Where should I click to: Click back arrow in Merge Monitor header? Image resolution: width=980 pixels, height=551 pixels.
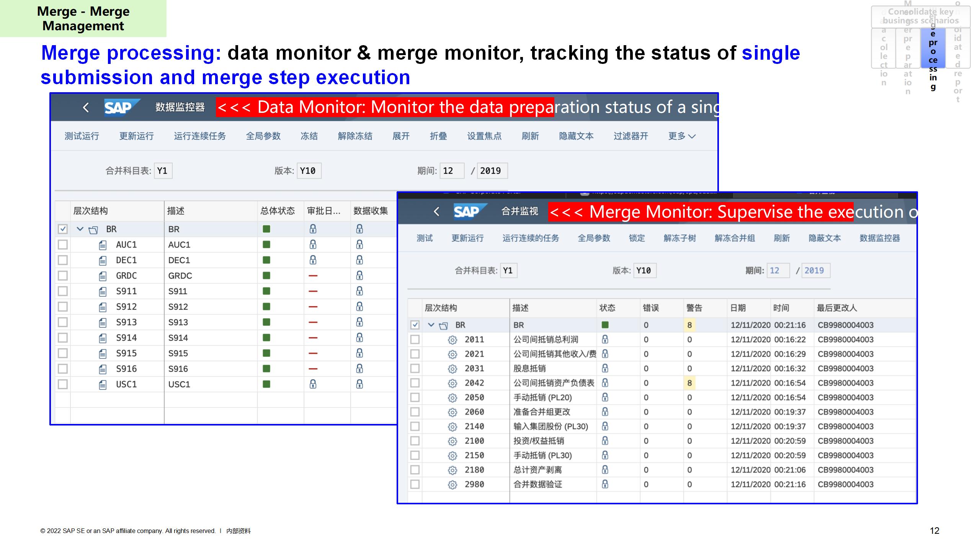coord(436,212)
